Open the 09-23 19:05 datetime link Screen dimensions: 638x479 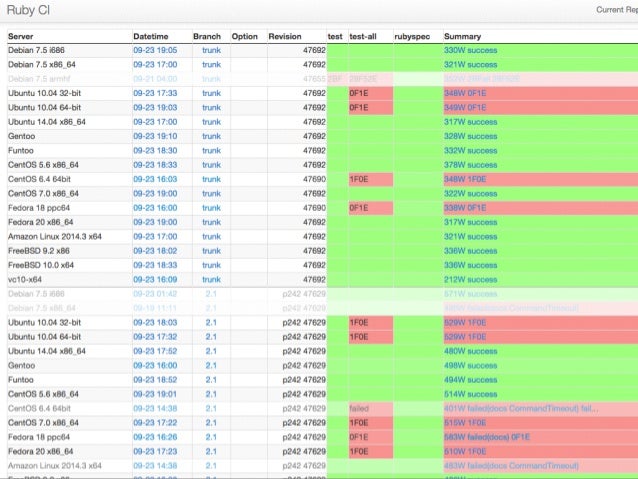[x=155, y=50]
